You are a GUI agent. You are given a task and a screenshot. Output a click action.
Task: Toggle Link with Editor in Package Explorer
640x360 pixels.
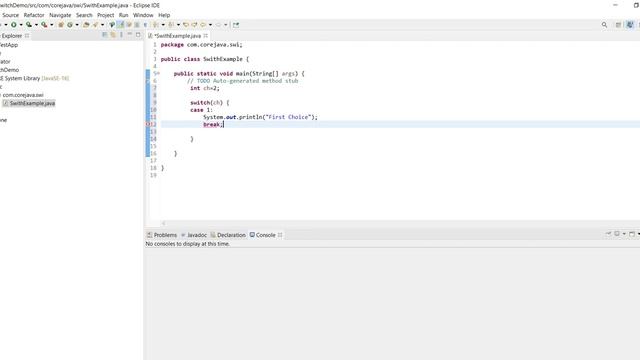[113, 35]
